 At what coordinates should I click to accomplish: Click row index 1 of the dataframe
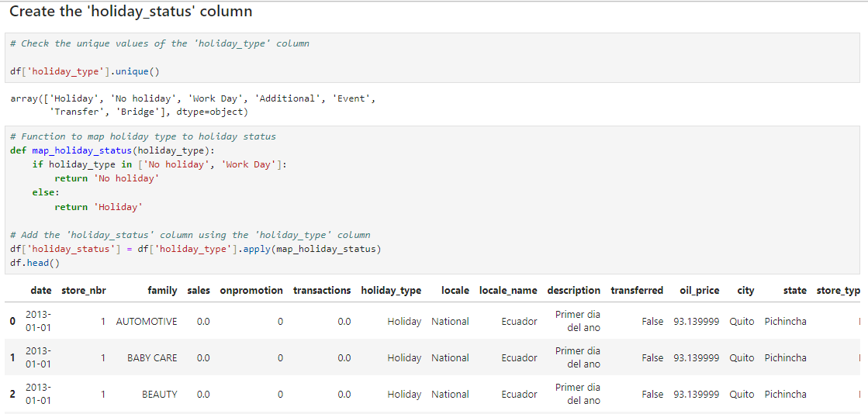coord(12,357)
